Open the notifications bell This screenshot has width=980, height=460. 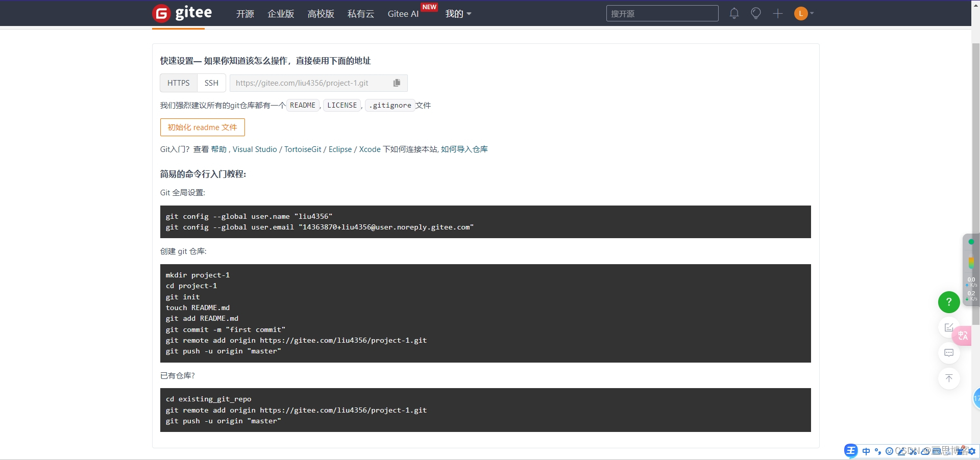coord(734,13)
